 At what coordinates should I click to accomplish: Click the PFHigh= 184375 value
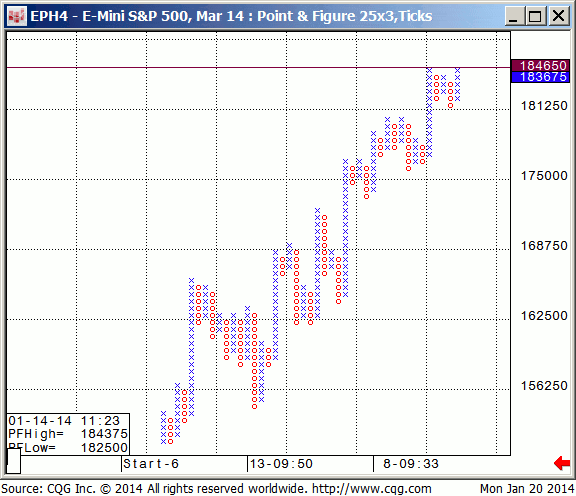pos(104,434)
